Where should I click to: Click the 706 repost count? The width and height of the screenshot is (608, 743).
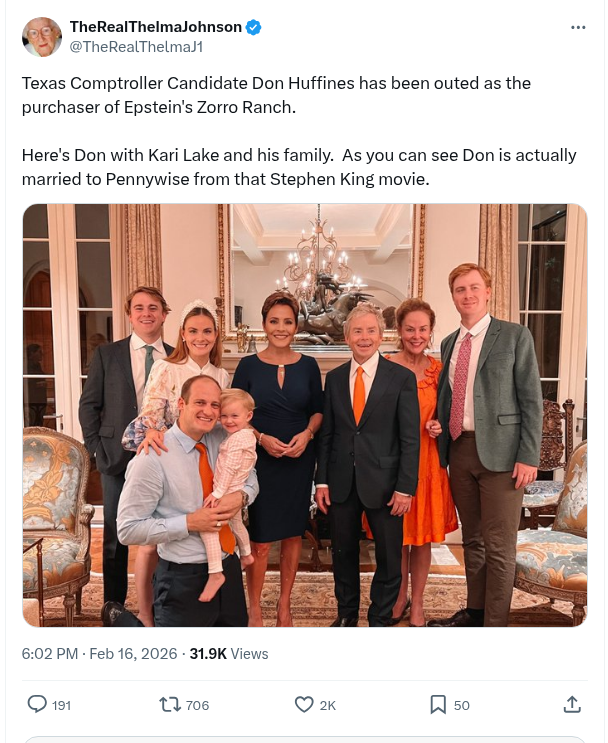click(x=198, y=706)
